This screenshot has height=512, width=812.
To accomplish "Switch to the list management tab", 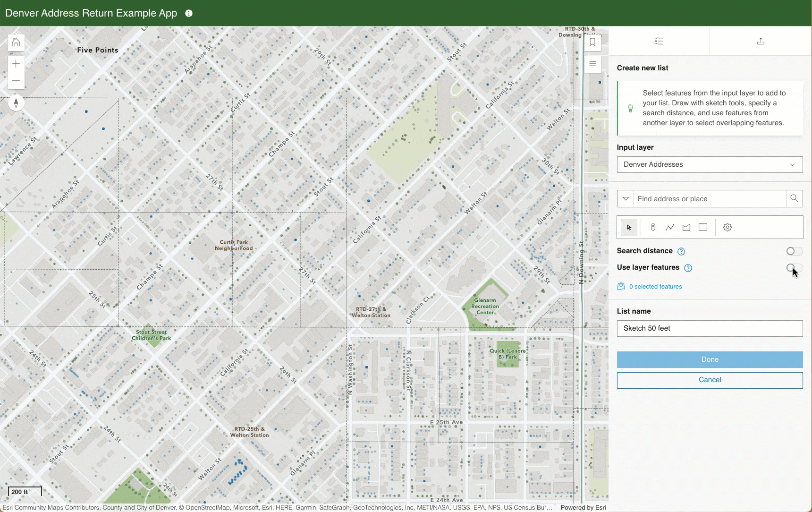I will click(659, 41).
